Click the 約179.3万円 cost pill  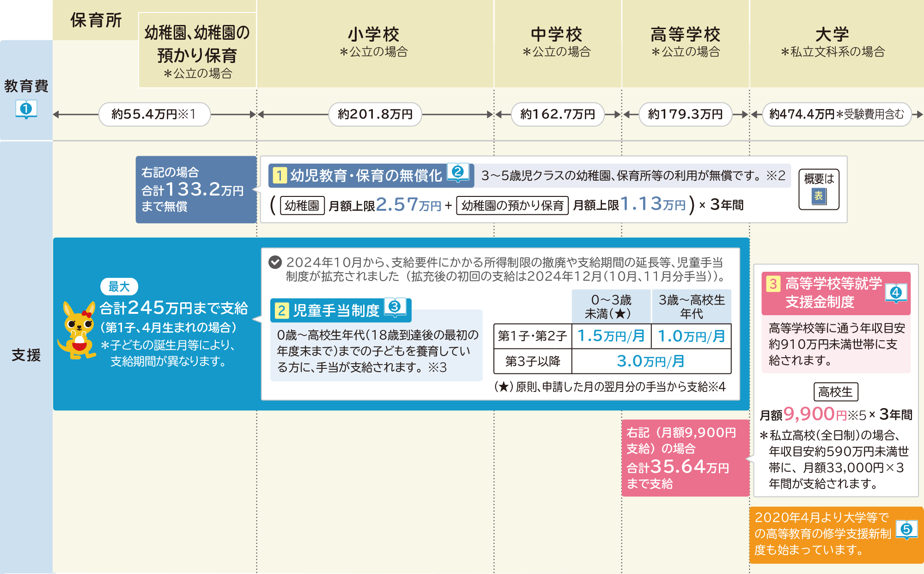(686, 114)
